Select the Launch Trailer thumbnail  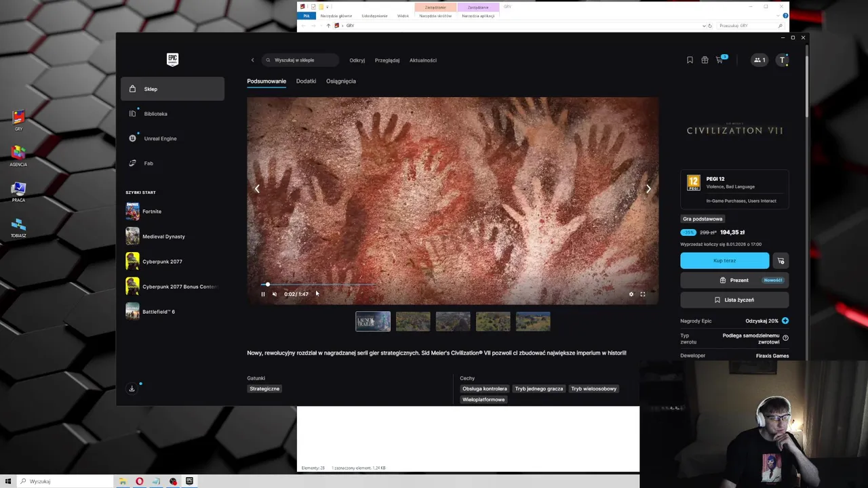coord(373,321)
